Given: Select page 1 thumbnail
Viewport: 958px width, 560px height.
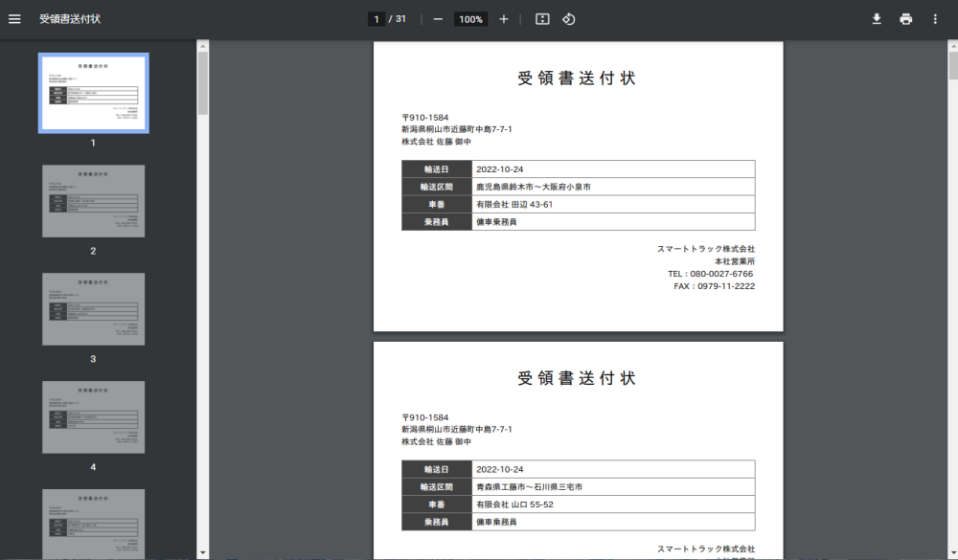Looking at the screenshot, I should (x=93, y=93).
